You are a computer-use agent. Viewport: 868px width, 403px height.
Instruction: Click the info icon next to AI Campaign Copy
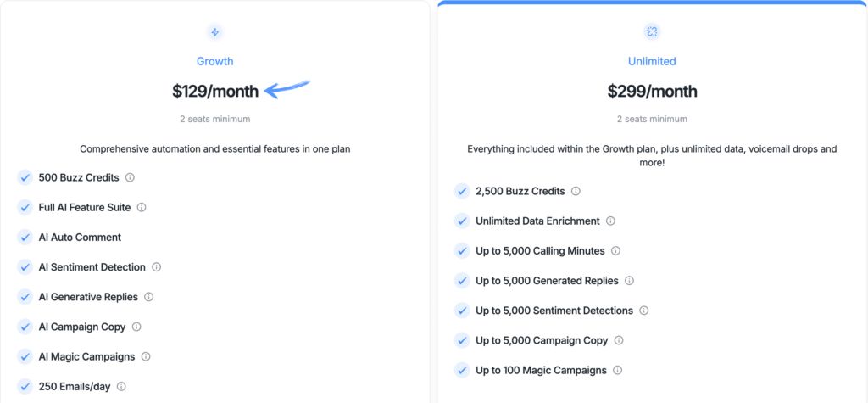point(136,327)
